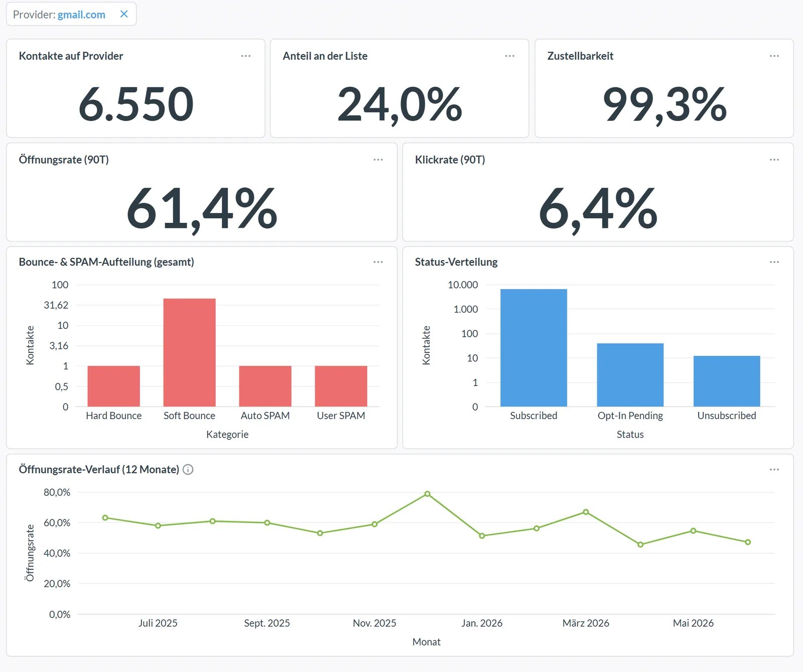
Task: Click the Bounce- & SPAM-Aufteilung (gesamt) title
Action: click(106, 262)
